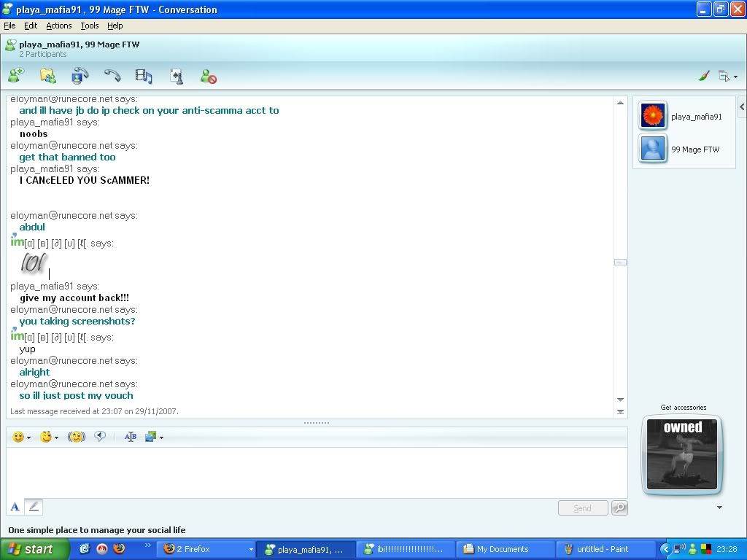Collapse the display picture side panel
The image size is (747, 560).
742,107
